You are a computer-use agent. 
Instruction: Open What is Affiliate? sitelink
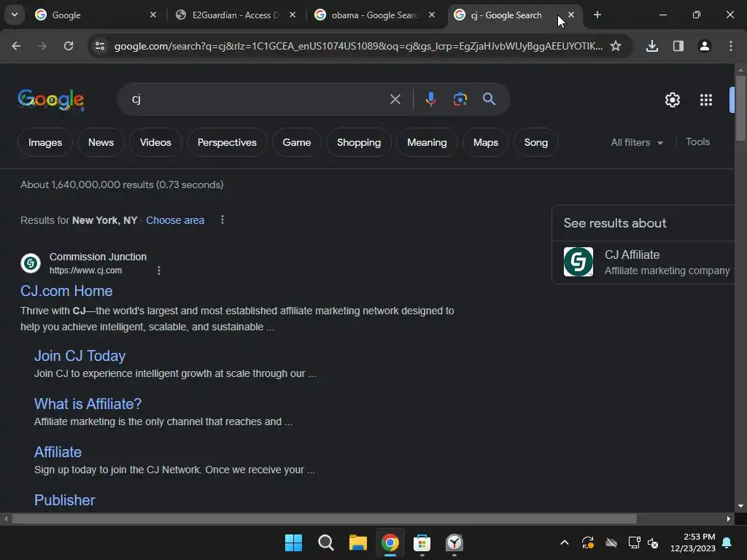(x=88, y=404)
